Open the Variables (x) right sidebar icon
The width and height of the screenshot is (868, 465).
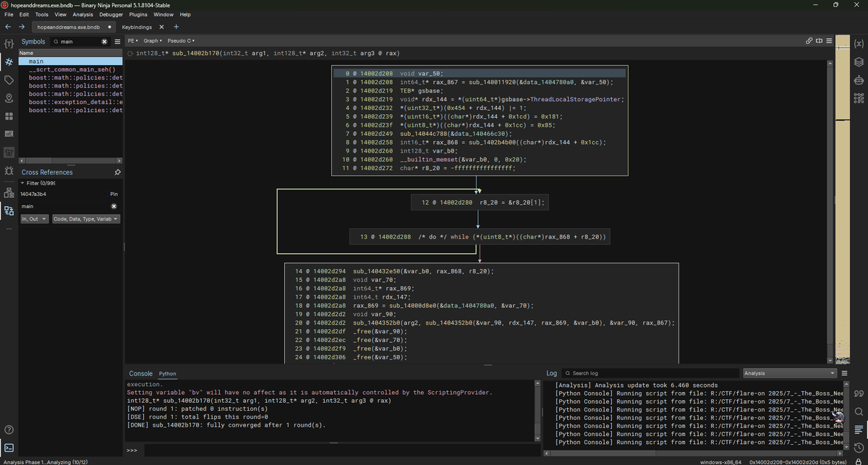coord(859,44)
